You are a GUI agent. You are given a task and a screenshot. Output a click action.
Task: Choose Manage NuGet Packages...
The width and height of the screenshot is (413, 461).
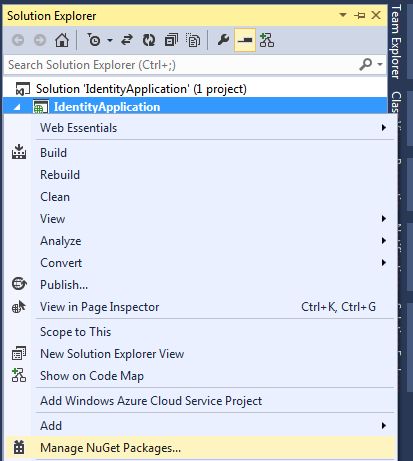[200, 448]
